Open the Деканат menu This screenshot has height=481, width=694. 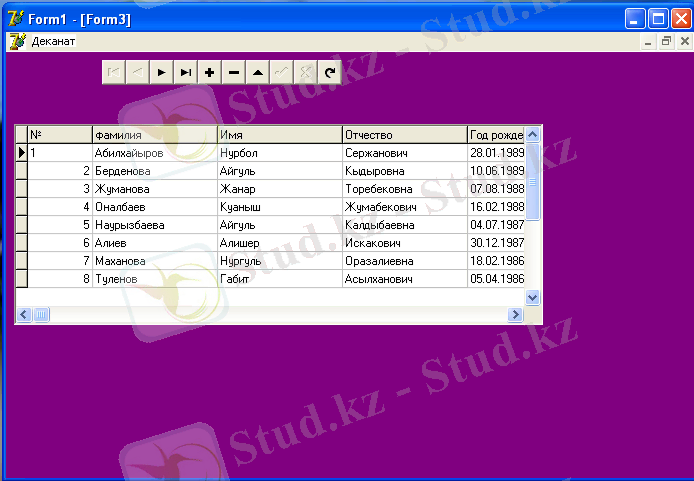[53, 42]
